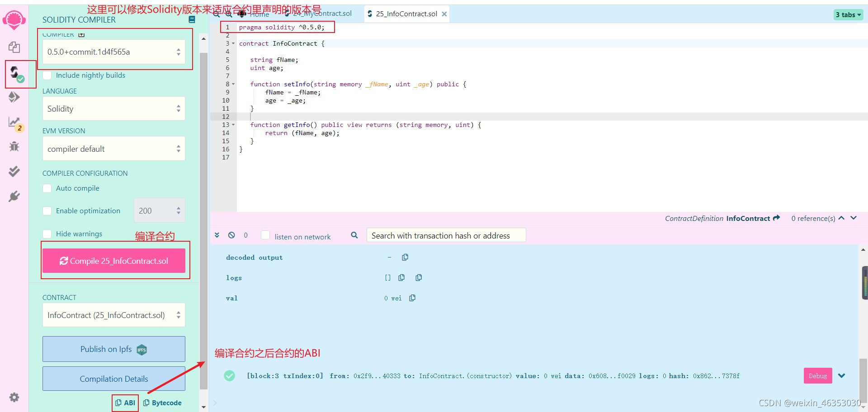Click the compiler panel vertical scrollbar

tap(203, 220)
